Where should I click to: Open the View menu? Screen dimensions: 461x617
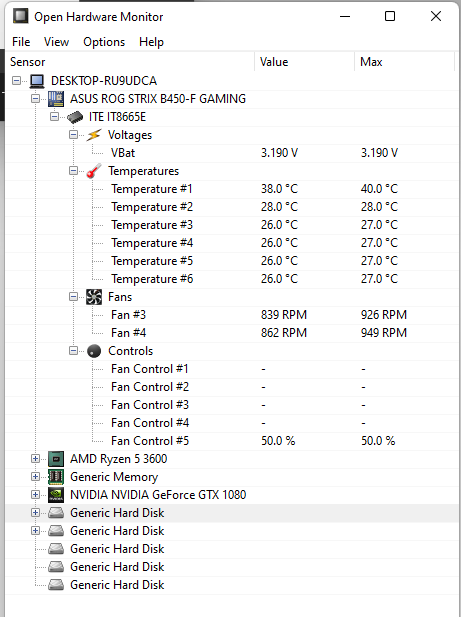(x=56, y=42)
